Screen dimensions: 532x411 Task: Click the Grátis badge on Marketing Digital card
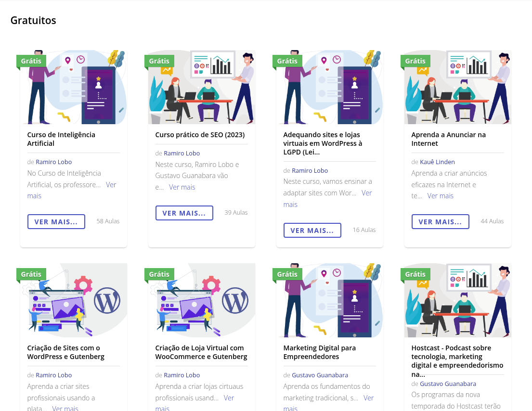click(287, 274)
